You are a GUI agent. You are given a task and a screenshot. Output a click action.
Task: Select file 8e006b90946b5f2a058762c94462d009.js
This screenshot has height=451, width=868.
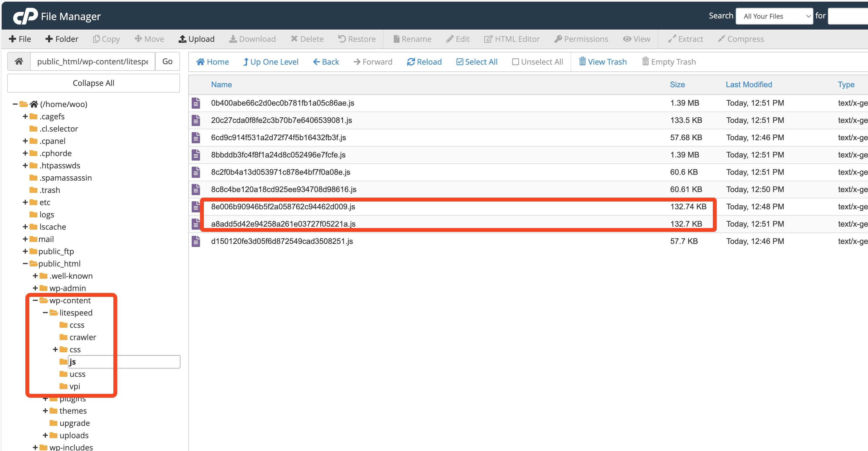point(283,207)
